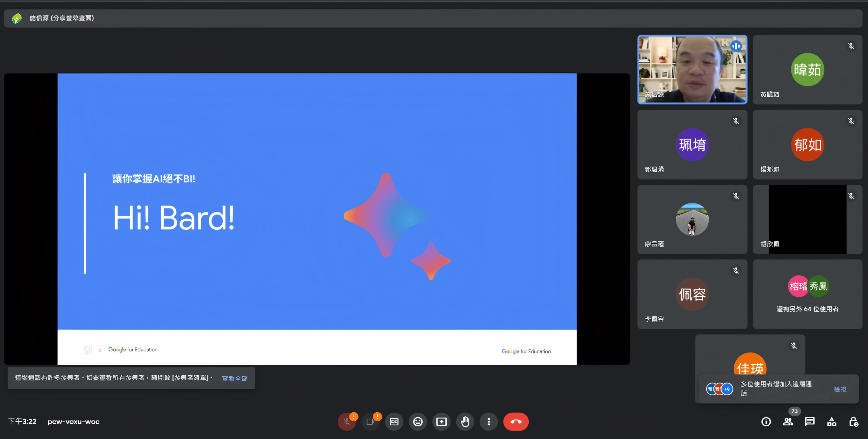Click the present screen button
Screen dimensions: 868x439
442,421
